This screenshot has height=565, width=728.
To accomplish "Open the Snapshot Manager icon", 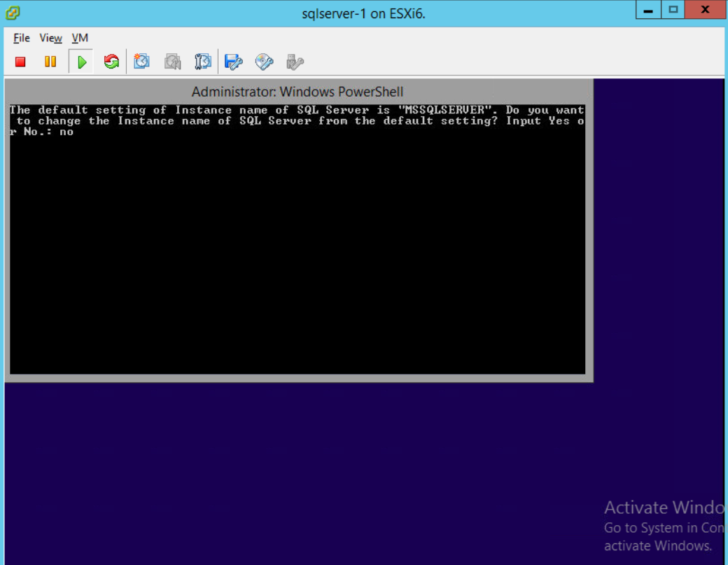I will 203,62.
